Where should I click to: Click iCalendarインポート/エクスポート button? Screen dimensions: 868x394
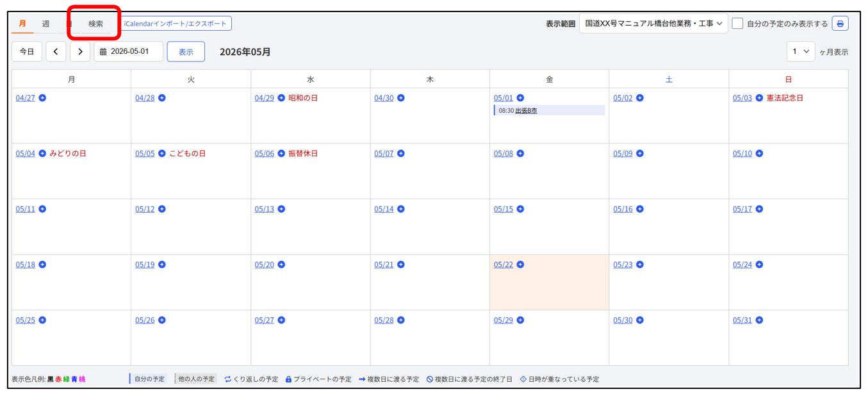tap(176, 24)
